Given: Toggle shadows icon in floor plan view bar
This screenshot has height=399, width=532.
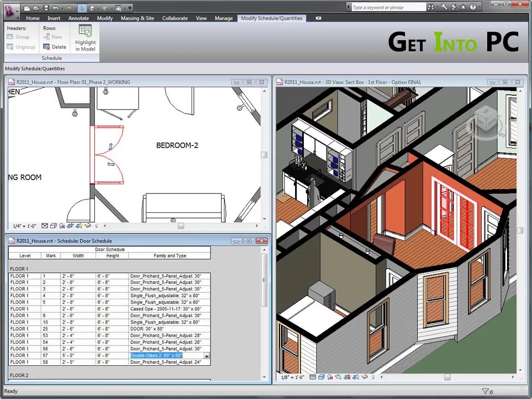Looking at the screenshot, I should tap(62, 226).
